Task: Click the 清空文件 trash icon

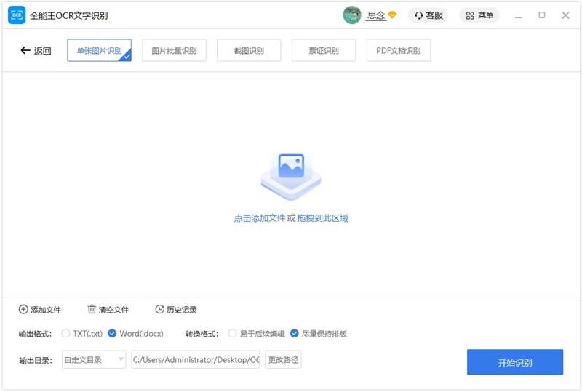Action: [x=92, y=309]
